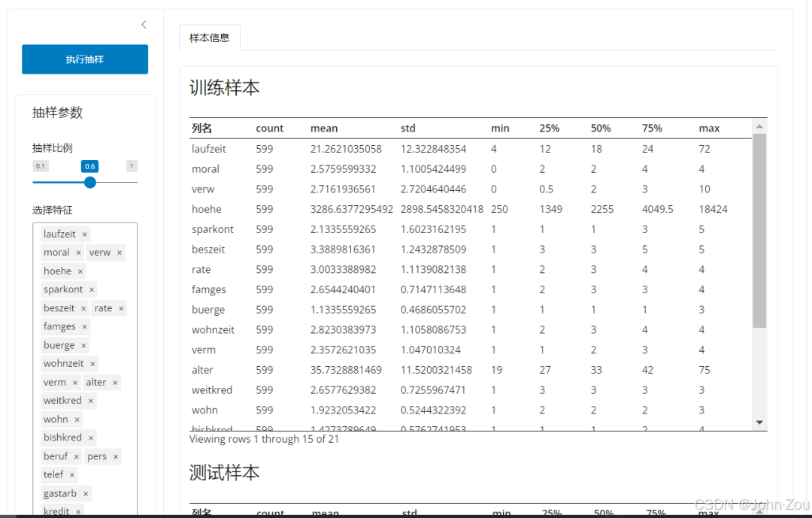The height and width of the screenshot is (518, 812).
Task: Select the famges std value 0.7147113648
Action: click(434, 289)
